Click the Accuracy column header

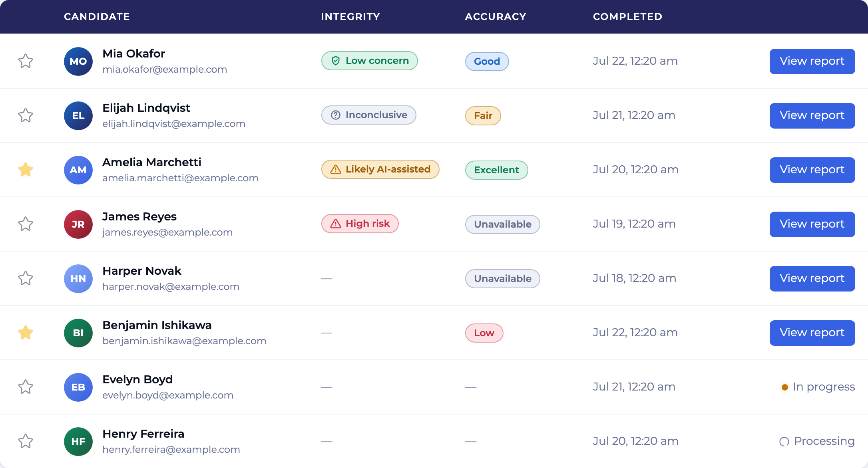tap(496, 17)
